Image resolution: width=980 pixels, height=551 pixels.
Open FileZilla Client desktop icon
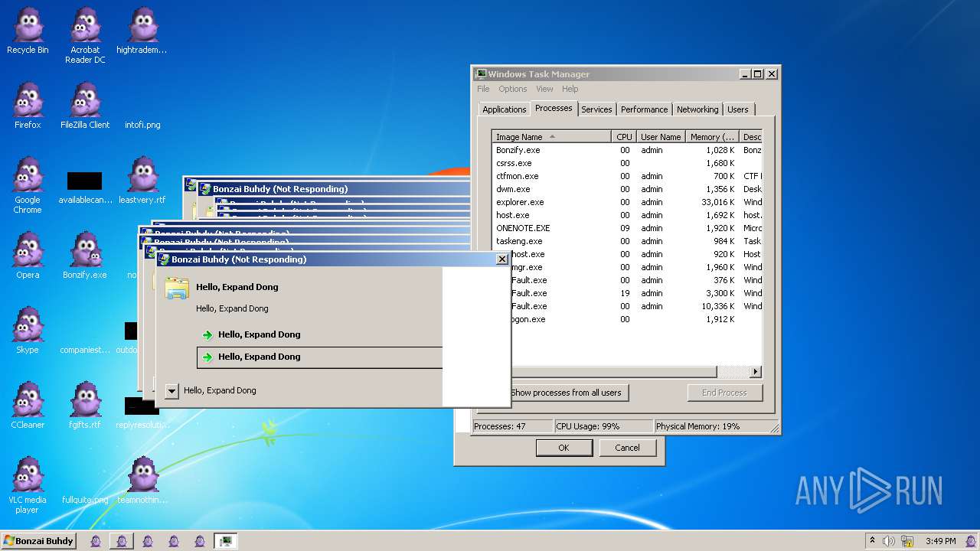tap(85, 106)
